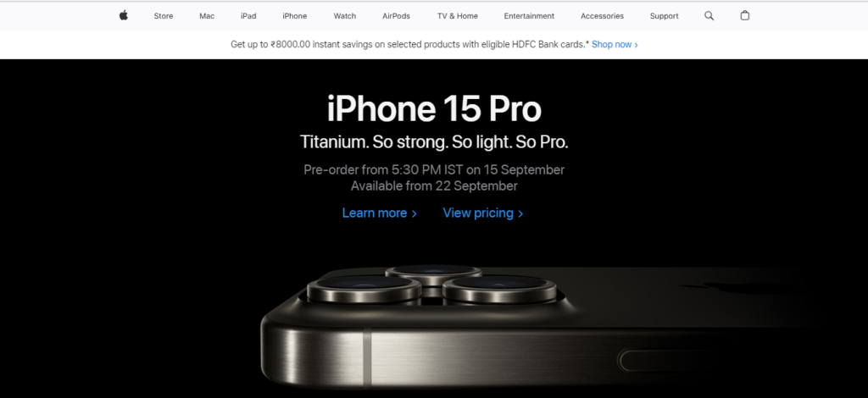Open TV & Home navigation item
The width and height of the screenshot is (868, 398).
click(457, 16)
